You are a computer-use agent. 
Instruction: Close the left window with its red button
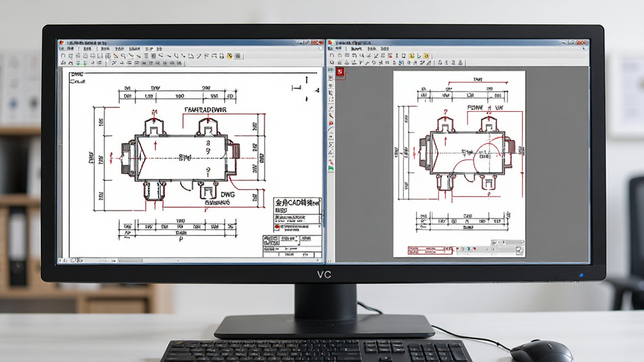[317, 42]
